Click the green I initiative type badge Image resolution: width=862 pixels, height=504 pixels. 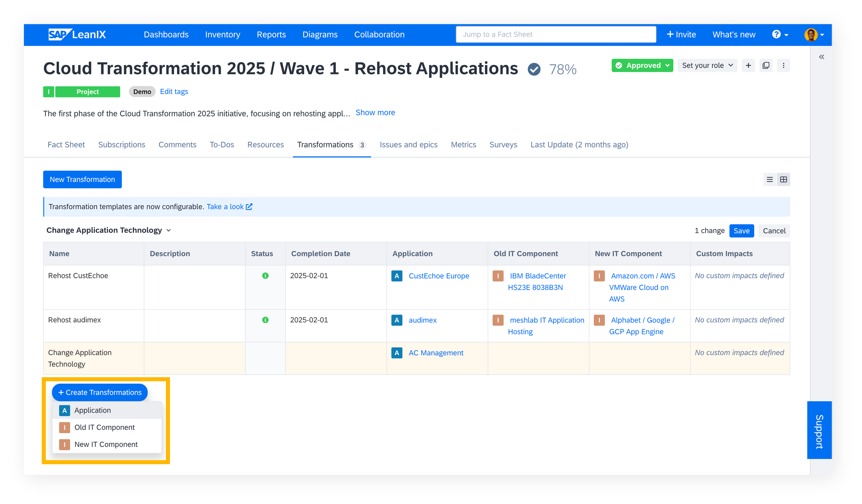[49, 92]
